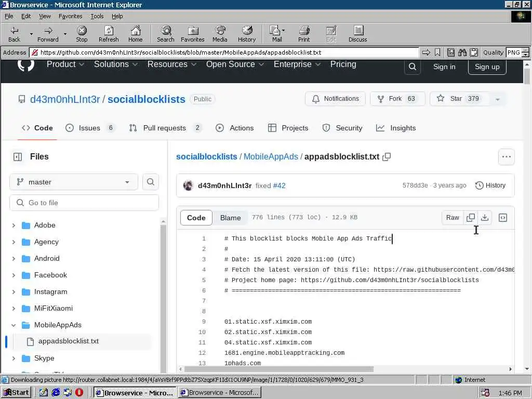Click the Sign up button
532x399 pixels.
pyautogui.click(x=487, y=67)
